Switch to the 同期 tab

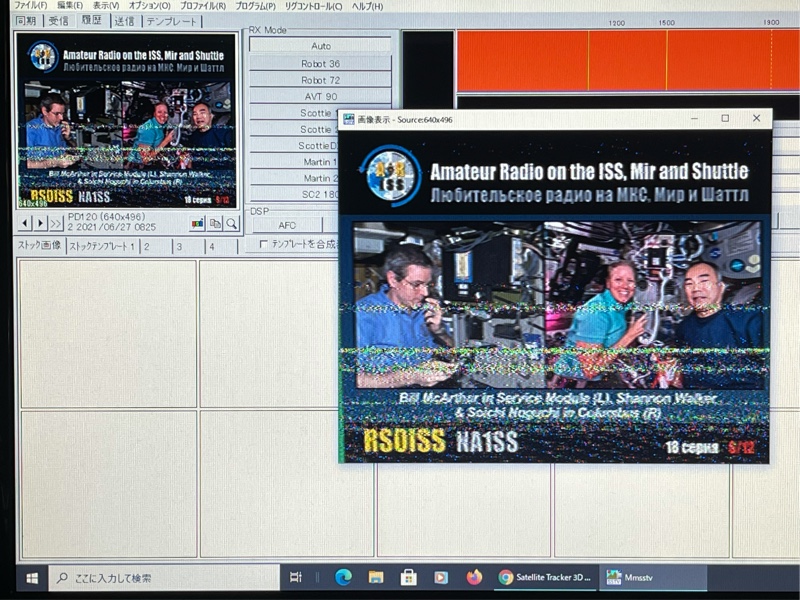[x=26, y=21]
